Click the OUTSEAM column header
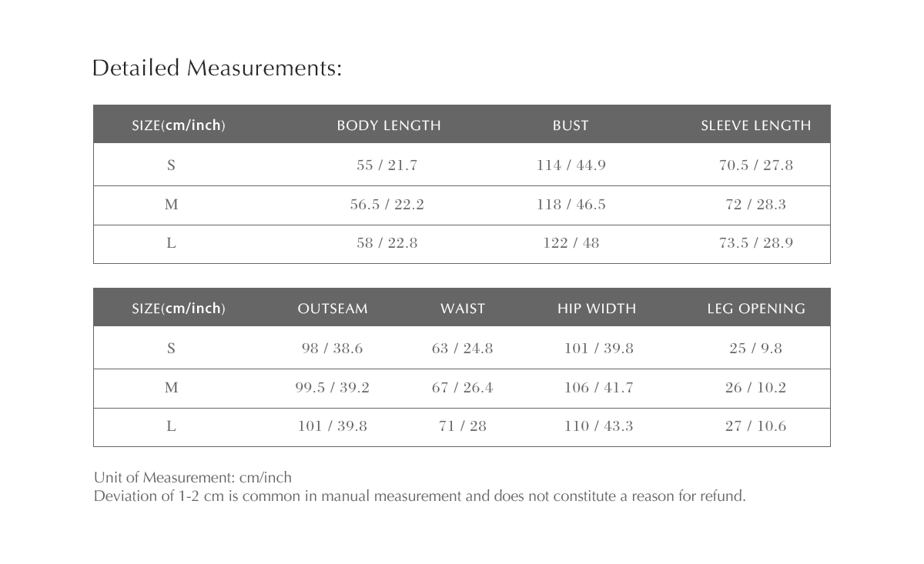Image resolution: width=924 pixels, height=564 pixels. coord(333,309)
